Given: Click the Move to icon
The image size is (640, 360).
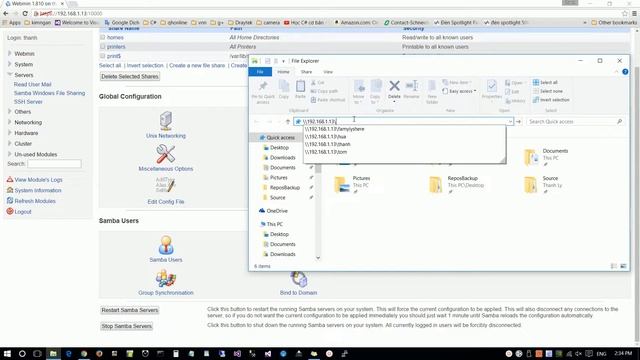Looking at the screenshot, I should pyautogui.click(x=359, y=86).
